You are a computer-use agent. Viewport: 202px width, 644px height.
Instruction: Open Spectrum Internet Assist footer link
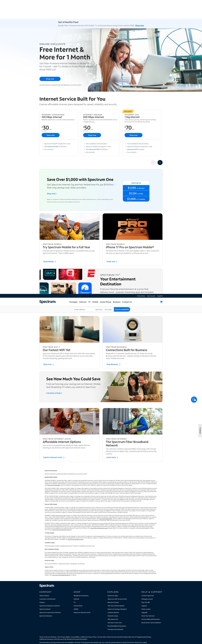(x=82, y=612)
